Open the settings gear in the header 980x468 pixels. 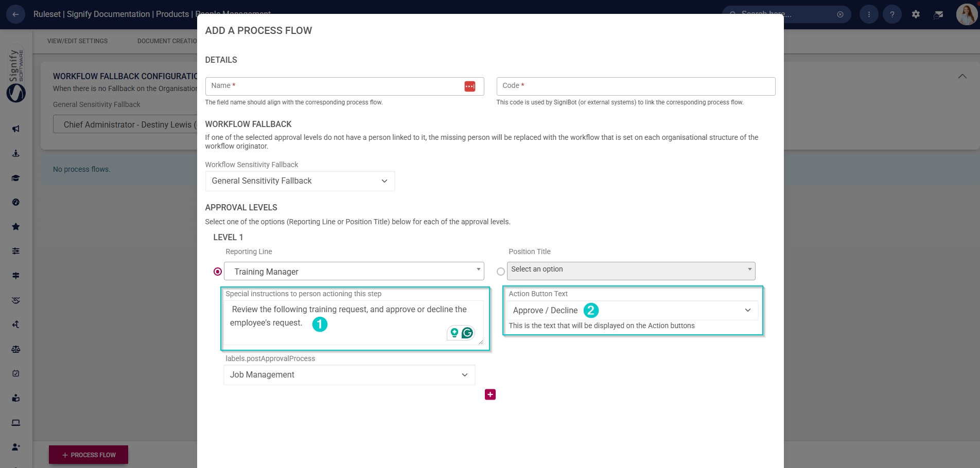916,14
